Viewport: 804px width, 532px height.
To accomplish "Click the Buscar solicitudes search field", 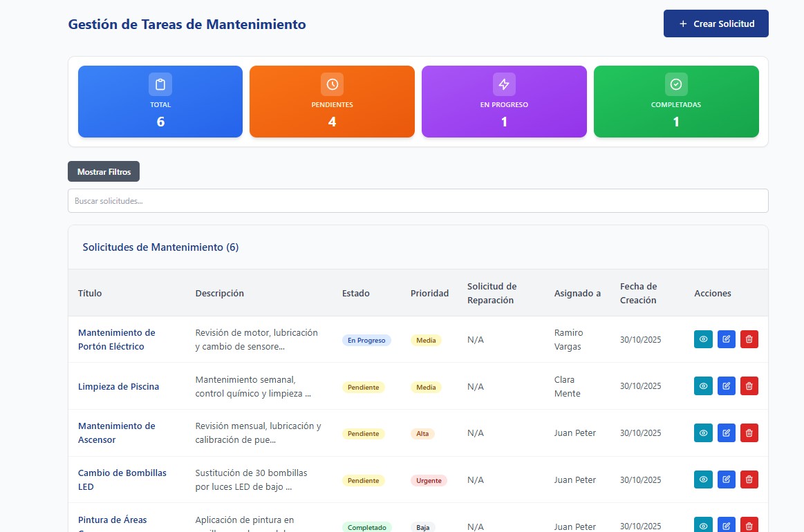I will (418, 200).
